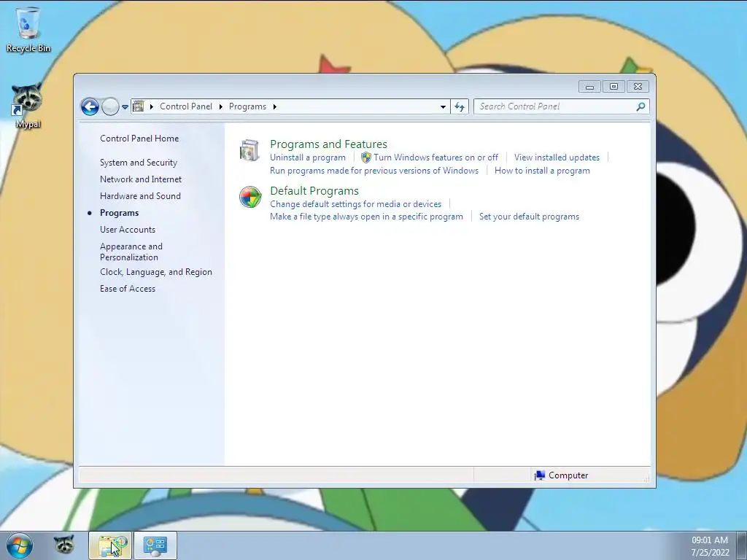747x560 pixels.
Task: Expand the arrow after Programs breadcrumb
Action: pyautogui.click(x=275, y=106)
